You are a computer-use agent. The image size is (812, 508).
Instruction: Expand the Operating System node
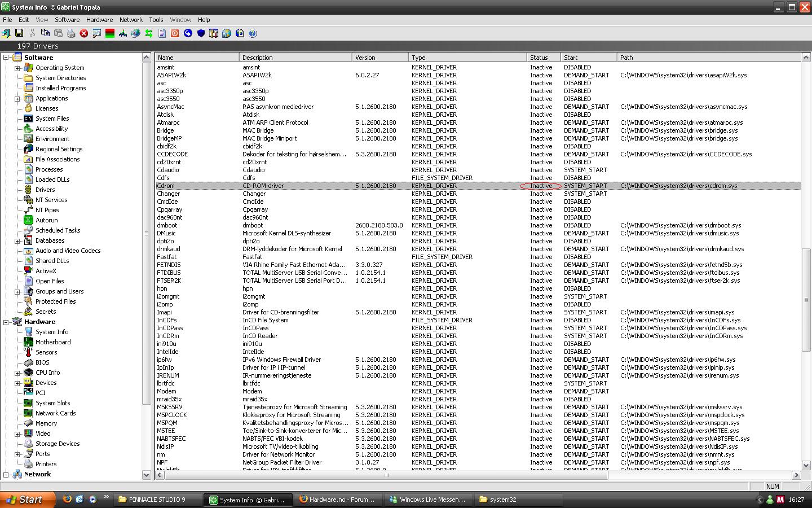point(17,68)
